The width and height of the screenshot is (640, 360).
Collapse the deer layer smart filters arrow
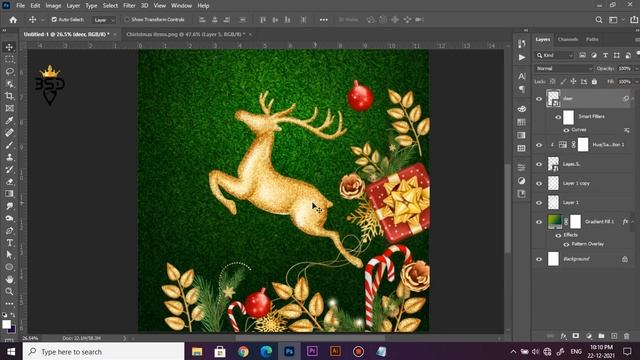pyautogui.click(x=633, y=98)
